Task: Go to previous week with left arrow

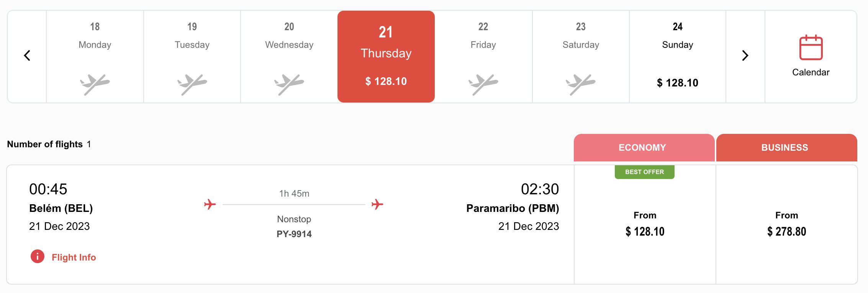Action: pos(27,56)
